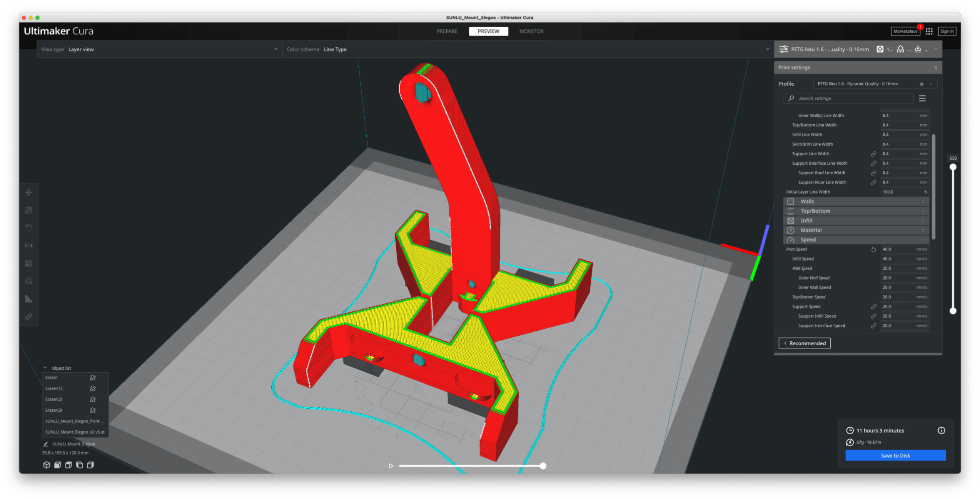Viewport: 980px width, 499px height.
Task: Switch to the right side view camera icon
Action: (x=91, y=465)
